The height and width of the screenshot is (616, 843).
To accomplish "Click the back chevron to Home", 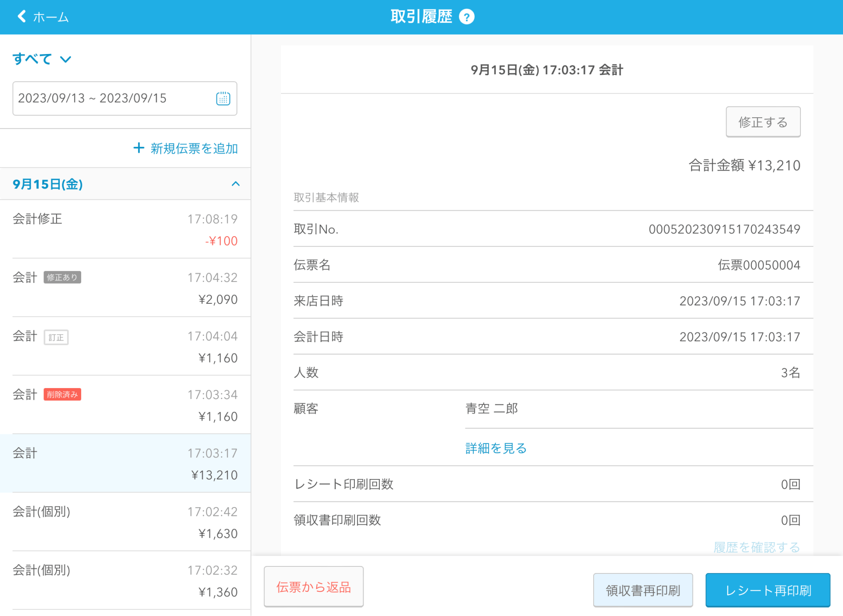I will (x=22, y=17).
